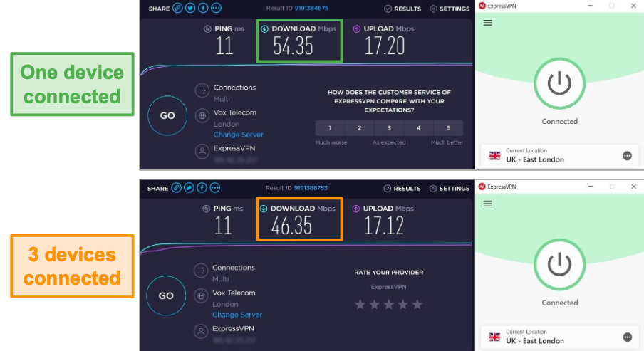This screenshot has width=644, height=351.
Task: Click the upload icon in bottom speedtest
Action: tap(355, 209)
